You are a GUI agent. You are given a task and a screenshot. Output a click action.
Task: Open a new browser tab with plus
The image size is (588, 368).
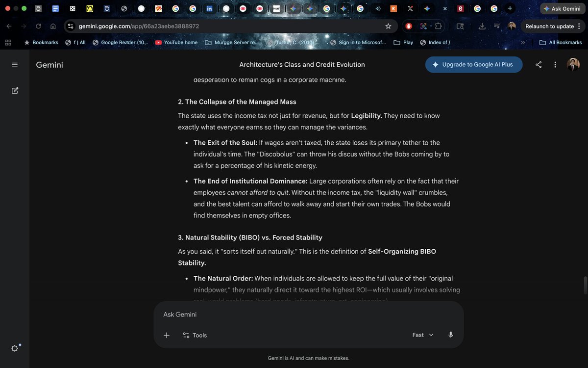coord(510,8)
